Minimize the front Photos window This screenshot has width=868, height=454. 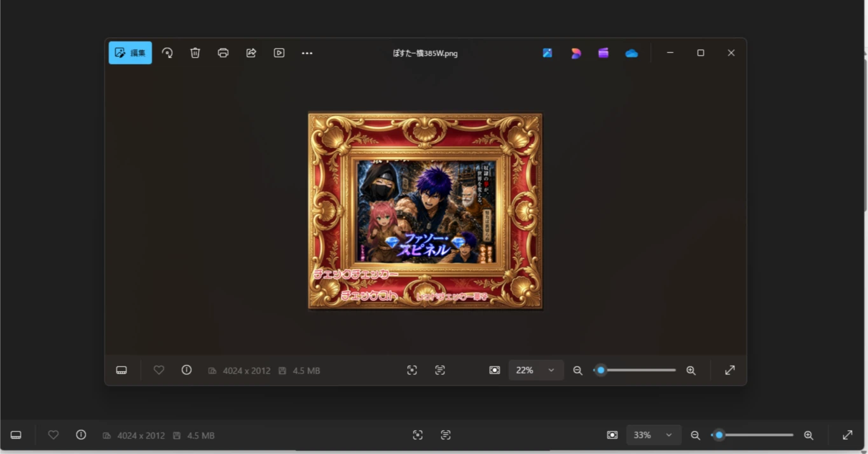[x=670, y=53]
